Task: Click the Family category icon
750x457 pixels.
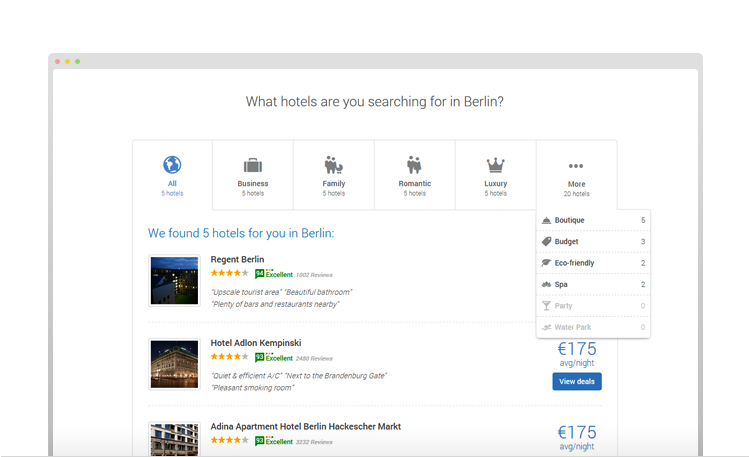Action: (333, 165)
